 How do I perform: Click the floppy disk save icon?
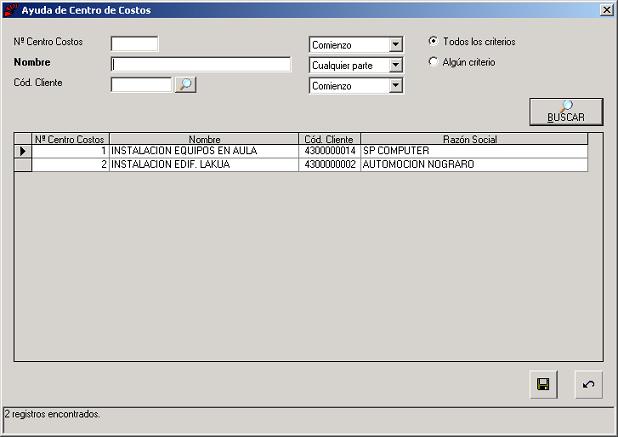click(x=544, y=384)
